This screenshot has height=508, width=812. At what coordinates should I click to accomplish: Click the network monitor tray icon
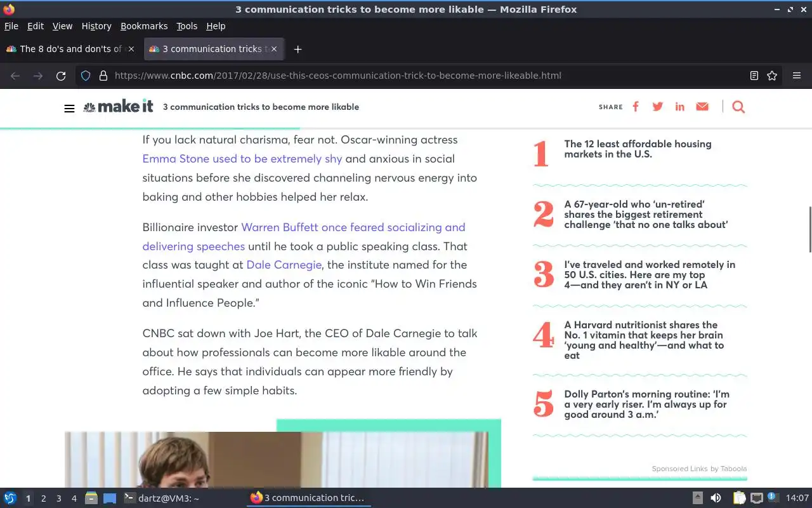click(756, 498)
